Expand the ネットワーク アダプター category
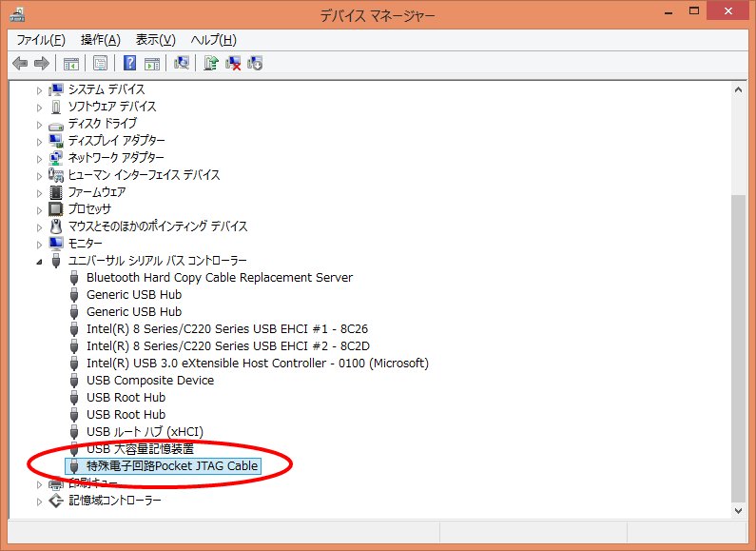This screenshot has height=551, width=756. (x=40, y=158)
